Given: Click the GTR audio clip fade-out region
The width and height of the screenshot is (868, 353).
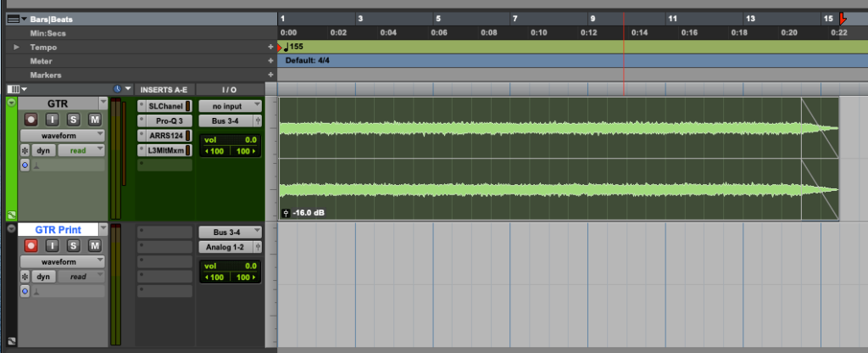Looking at the screenshot, I should [820, 159].
